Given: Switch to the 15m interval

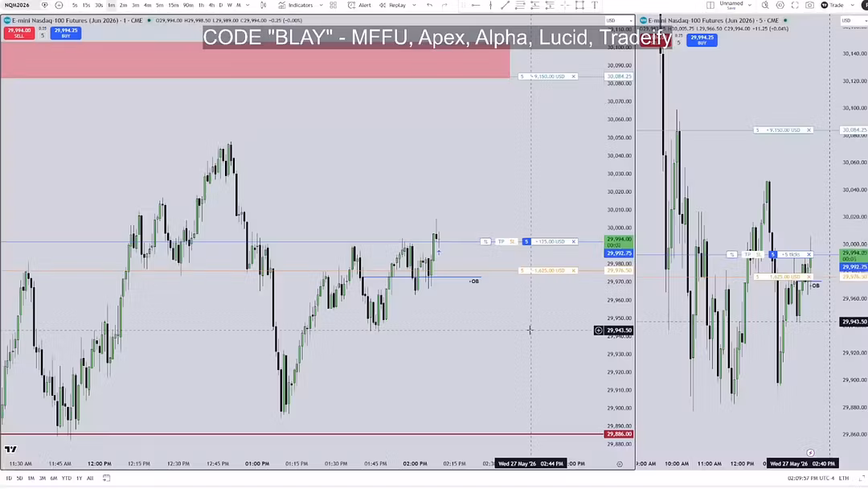Looking at the screenshot, I should pyautogui.click(x=174, y=5).
